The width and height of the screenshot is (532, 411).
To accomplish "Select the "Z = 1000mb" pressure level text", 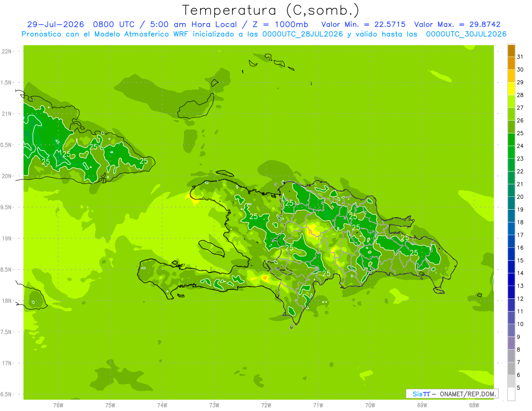I will [x=282, y=25].
